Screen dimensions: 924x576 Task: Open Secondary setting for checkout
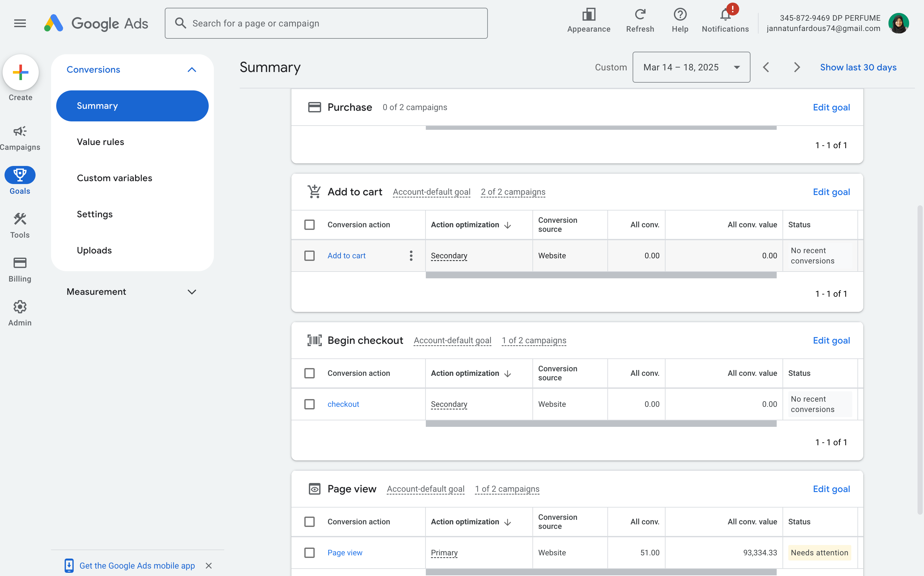pos(449,404)
